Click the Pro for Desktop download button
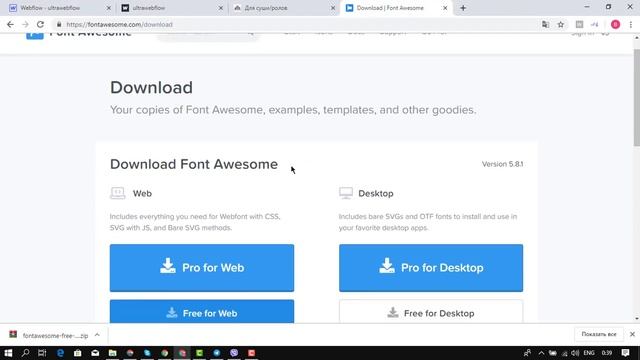The width and height of the screenshot is (640, 360). click(431, 268)
